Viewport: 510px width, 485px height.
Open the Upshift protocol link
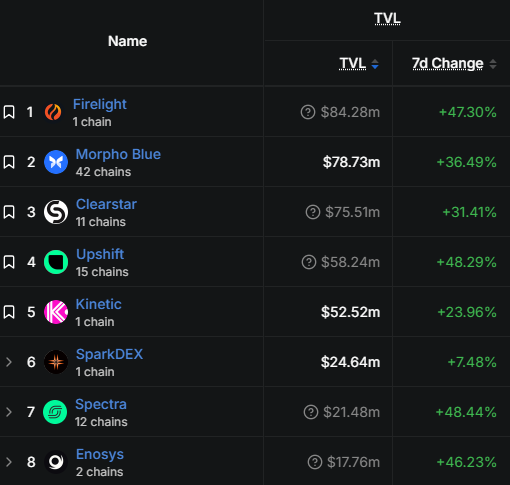coord(100,254)
